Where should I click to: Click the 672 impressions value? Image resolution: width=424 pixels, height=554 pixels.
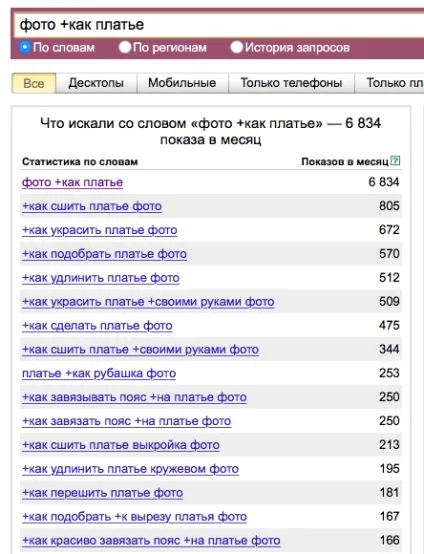click(389, 230)
